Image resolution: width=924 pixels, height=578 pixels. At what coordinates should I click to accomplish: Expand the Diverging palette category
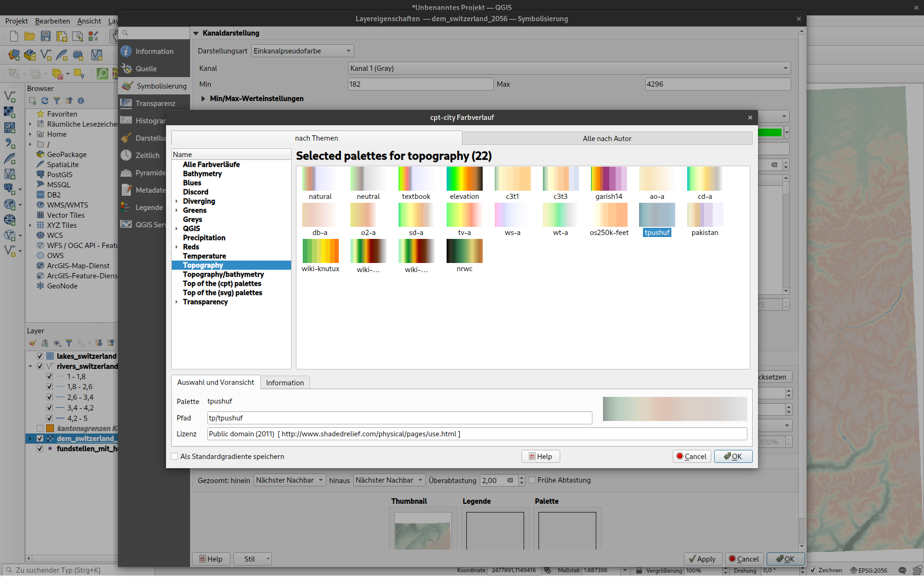click(x=177, y=201)
